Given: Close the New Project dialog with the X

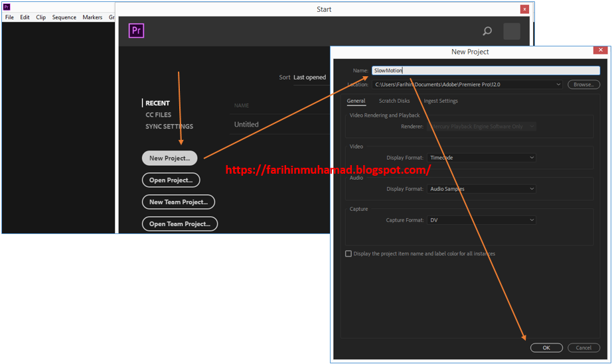Looking at the screenshot, I should (x=600, y=50).
